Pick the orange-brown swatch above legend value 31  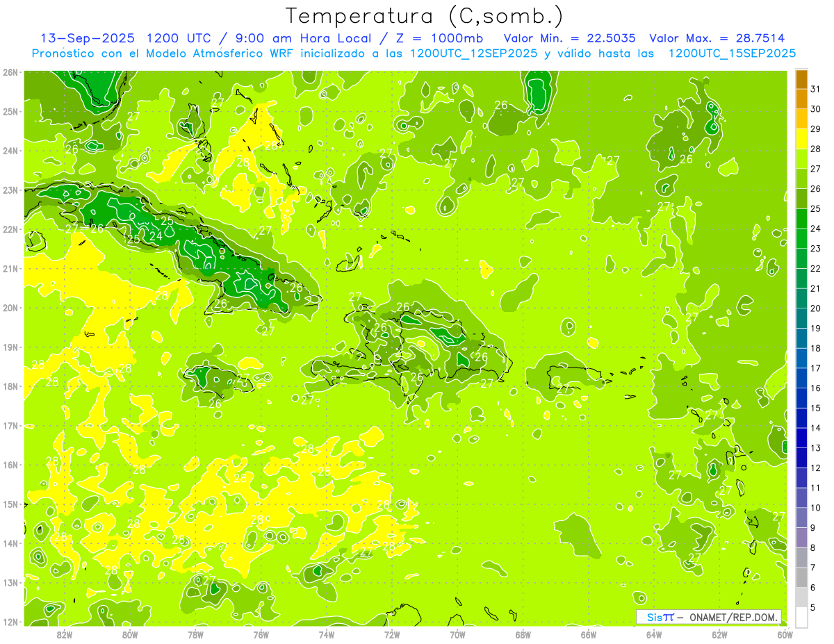coord(801,79)
